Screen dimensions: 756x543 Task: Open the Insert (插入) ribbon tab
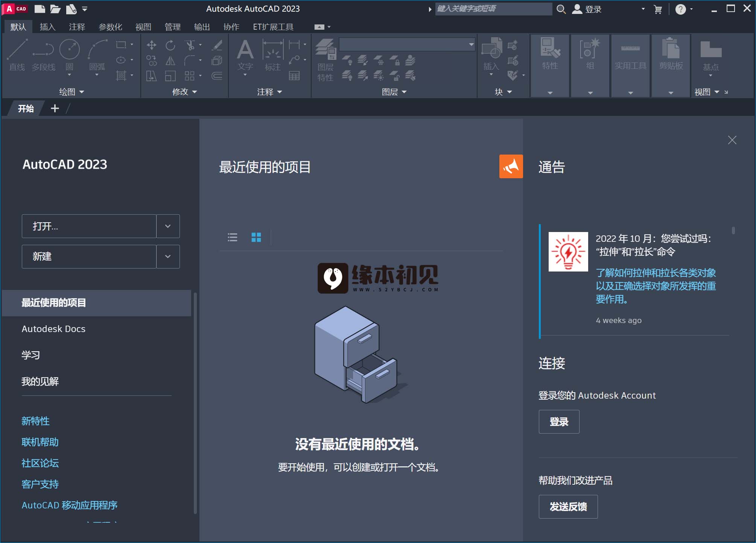[x=47, y=27]
